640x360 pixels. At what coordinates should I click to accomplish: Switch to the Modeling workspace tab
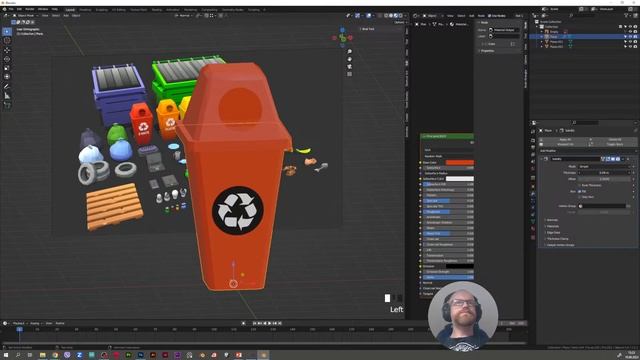pyautogui.click(x=85, y=9)
